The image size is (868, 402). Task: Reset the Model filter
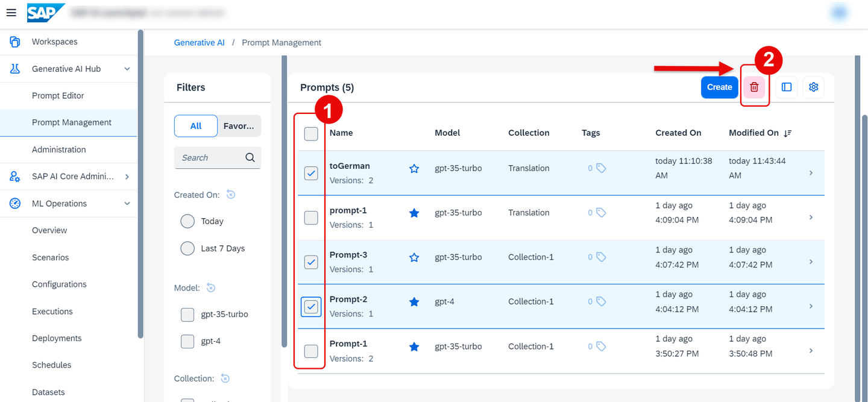[211, 288]
